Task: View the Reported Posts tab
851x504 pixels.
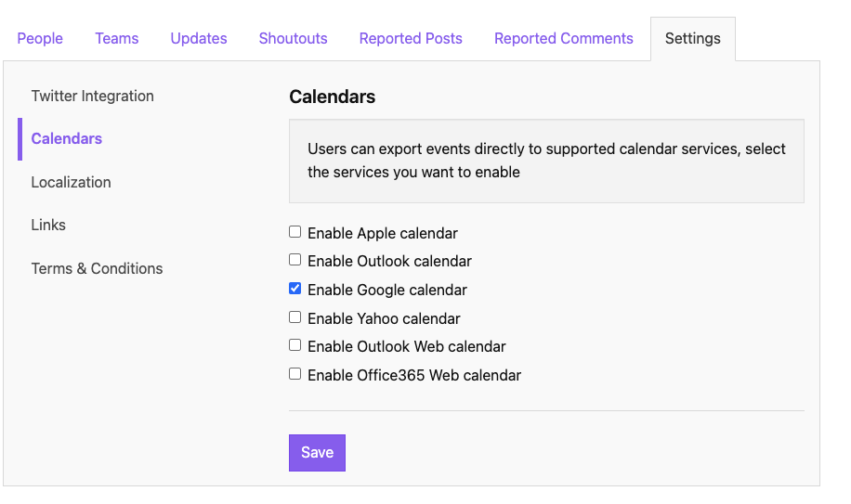Action: [x=411, y=38]
